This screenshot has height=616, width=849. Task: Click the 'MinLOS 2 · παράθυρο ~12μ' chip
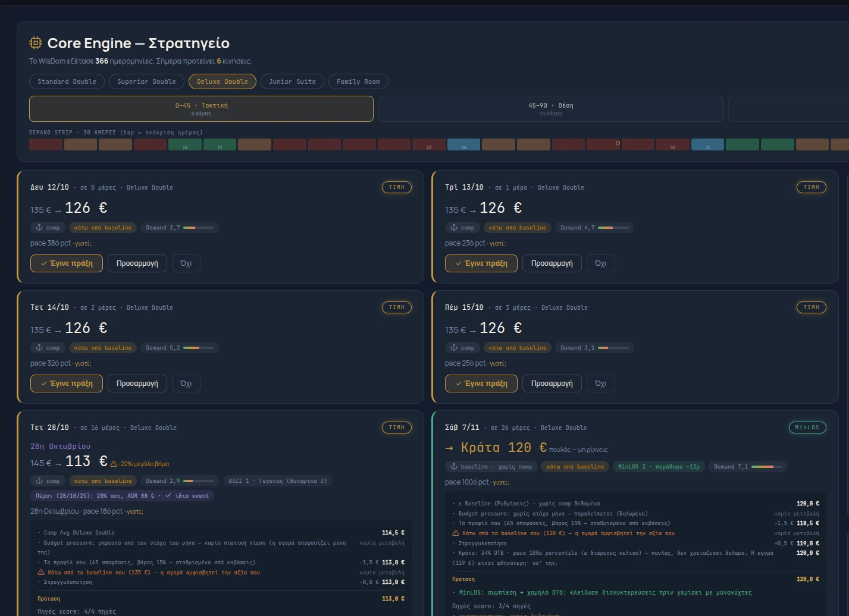pyautogui.click(x=659, y=466)
